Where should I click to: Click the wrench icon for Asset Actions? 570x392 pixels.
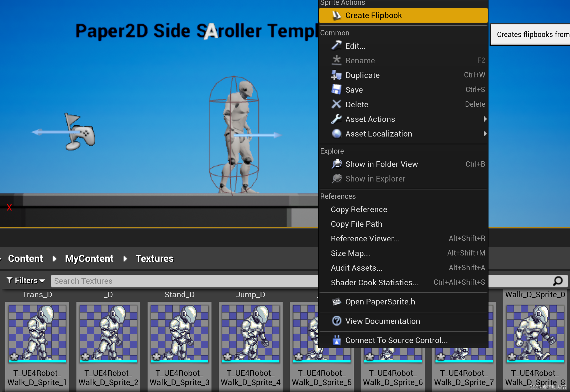click(336, 119)
